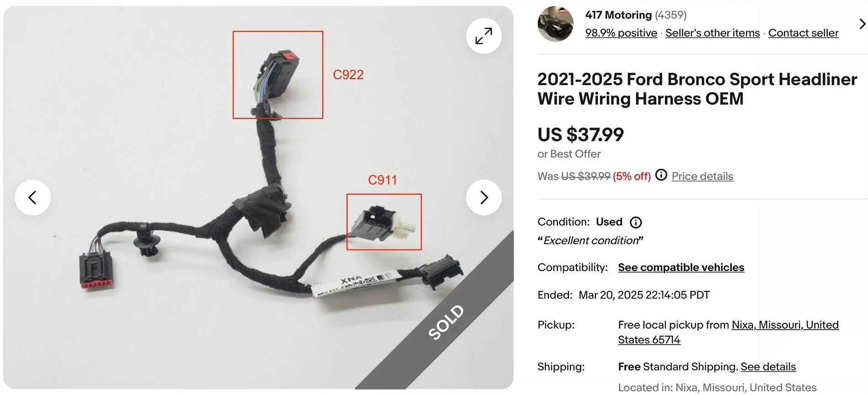
Task: Select See compatible vehicles link
Action: tap(681, 267)
